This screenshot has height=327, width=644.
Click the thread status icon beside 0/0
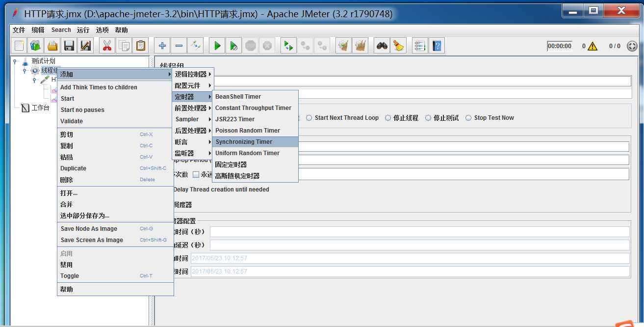[632, 46]
